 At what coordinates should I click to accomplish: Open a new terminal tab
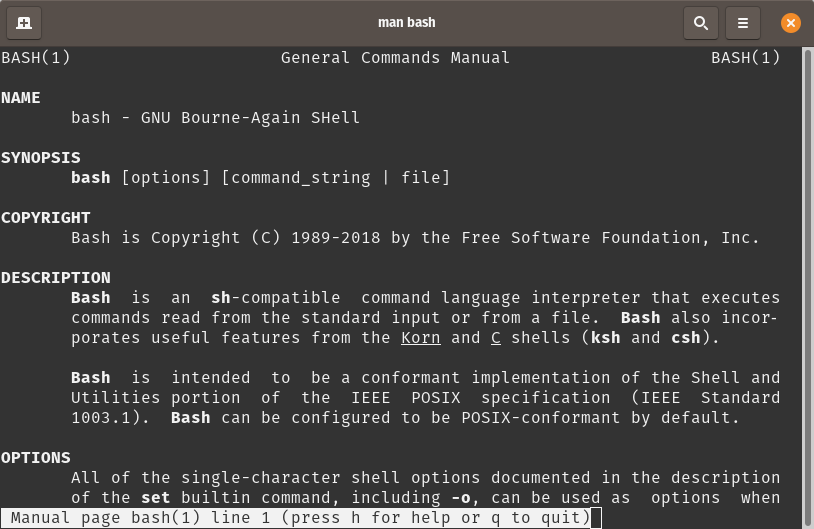coord(24,23)
